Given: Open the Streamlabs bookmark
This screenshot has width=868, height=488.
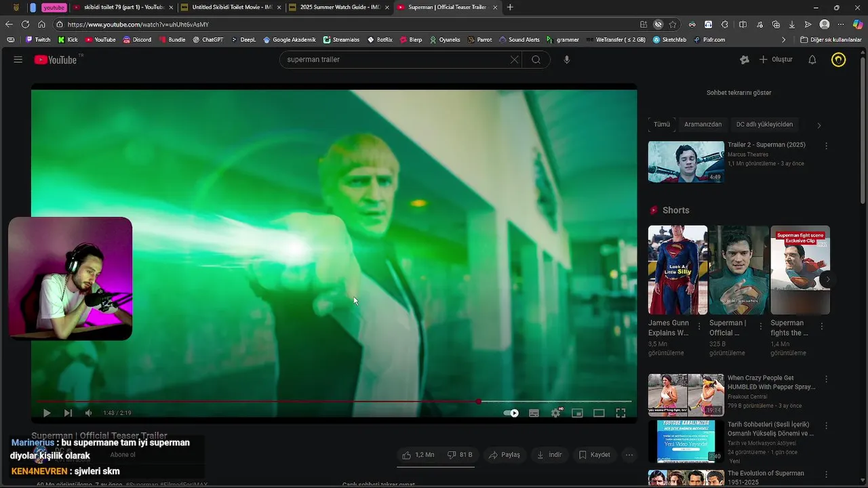Looking at the screenshot, I should (x=341, y=40).
